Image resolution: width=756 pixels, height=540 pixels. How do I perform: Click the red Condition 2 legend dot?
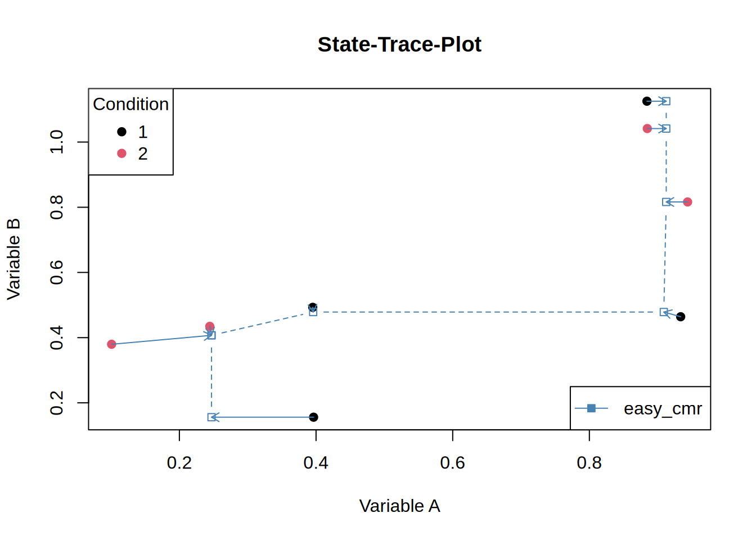(x=121, y=154)
